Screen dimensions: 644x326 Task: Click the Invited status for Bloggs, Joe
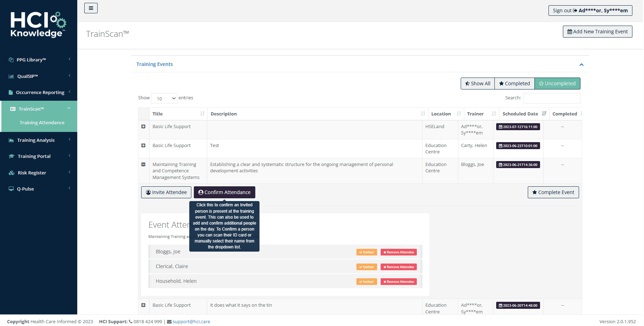(x=366, y=252)
